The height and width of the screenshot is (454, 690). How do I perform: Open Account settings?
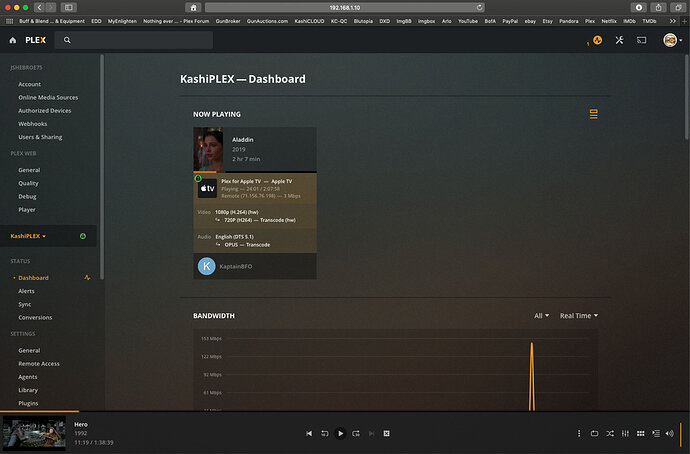[x=29, y=84]
